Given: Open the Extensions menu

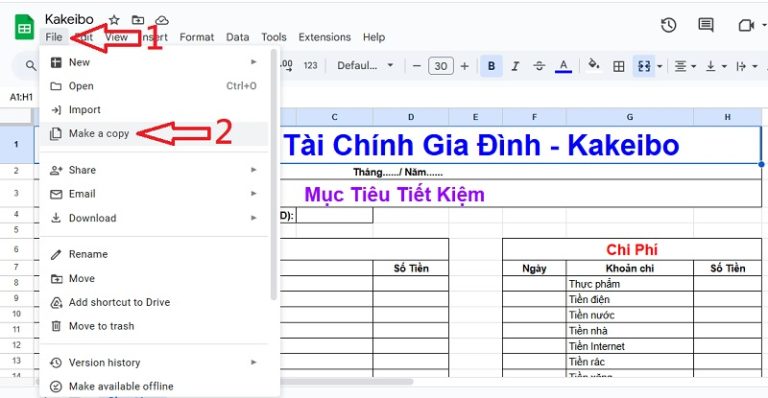Looking at the screenshot, I should tap(325, 37).
